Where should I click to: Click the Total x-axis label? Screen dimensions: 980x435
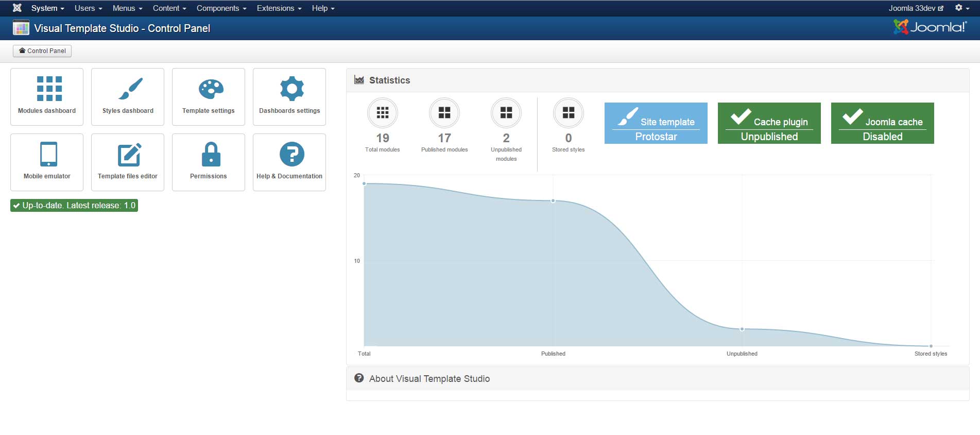[364, 354]
